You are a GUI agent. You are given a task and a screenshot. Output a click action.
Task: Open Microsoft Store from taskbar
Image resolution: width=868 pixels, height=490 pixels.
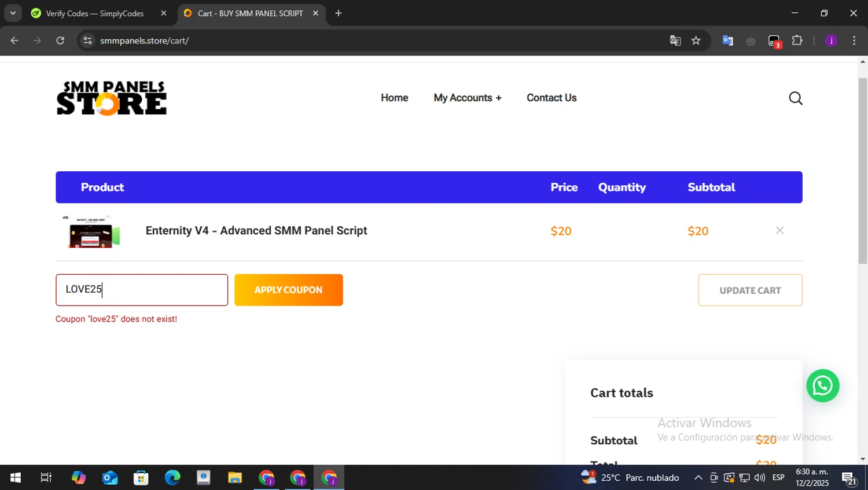point(141,478)
